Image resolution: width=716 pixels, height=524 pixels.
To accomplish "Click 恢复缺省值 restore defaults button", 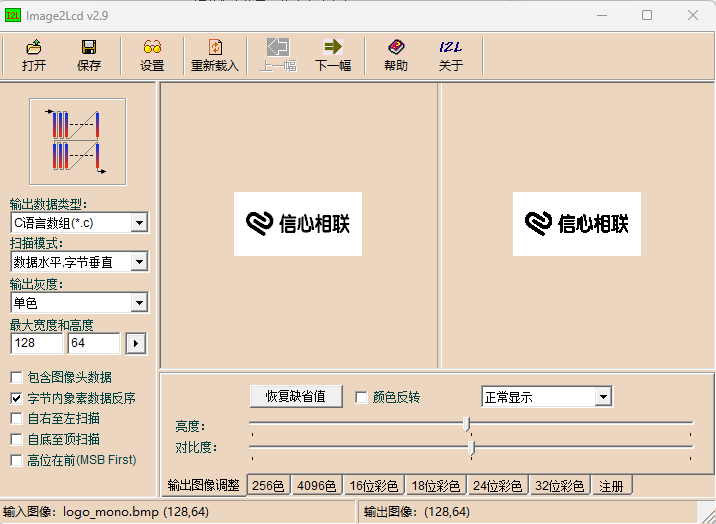I will 296,396.
